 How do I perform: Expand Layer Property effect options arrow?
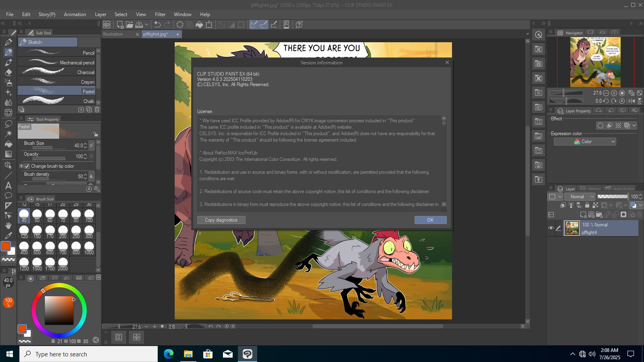pyautogui.click(x=634, y=125)
